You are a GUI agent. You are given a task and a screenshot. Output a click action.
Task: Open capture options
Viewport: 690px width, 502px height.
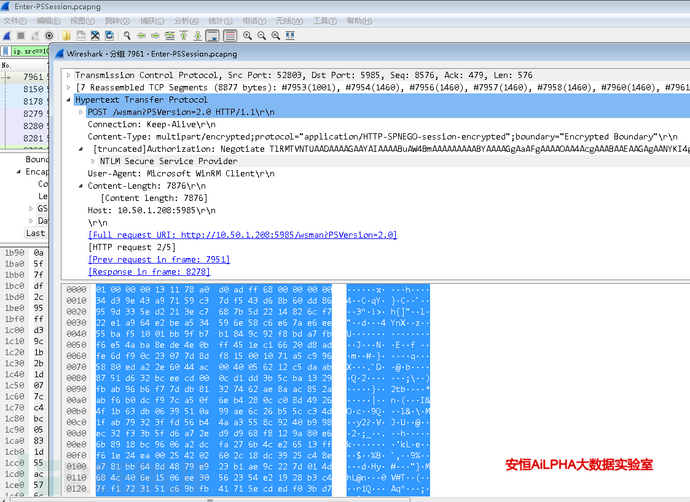49,36
